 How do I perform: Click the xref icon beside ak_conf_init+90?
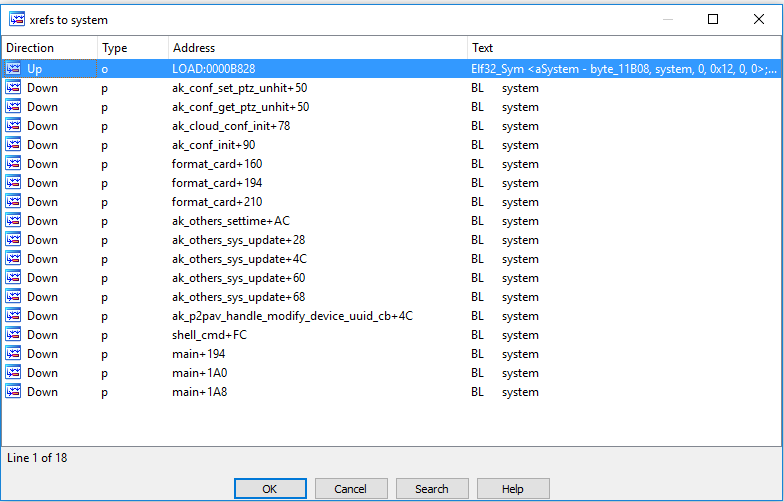click(x=14, y=144)
